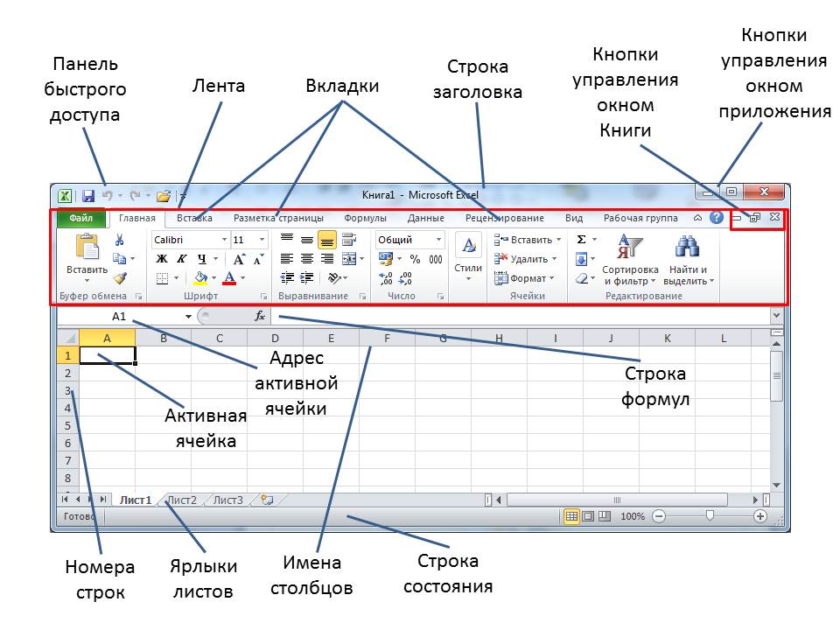The width and height of the screenshot is (840, 630).
Task: Click the Cut scissors icon
Action: click(120, 240)
